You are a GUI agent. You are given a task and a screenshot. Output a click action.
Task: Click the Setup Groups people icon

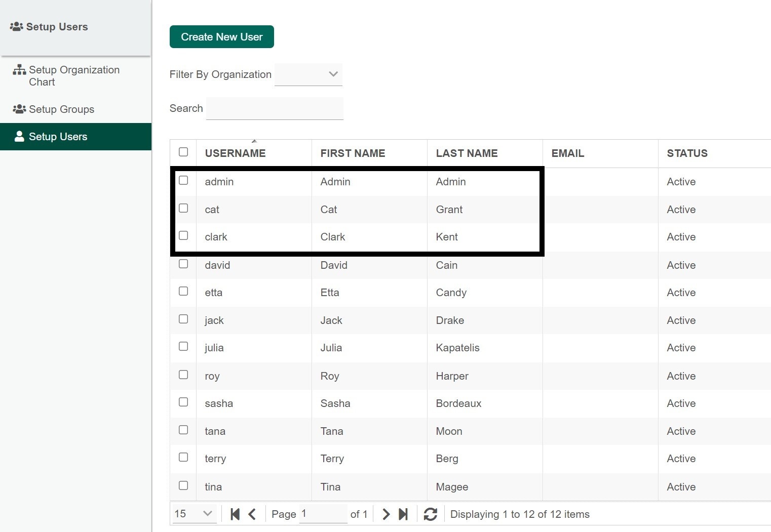click(x=19, y=109)
